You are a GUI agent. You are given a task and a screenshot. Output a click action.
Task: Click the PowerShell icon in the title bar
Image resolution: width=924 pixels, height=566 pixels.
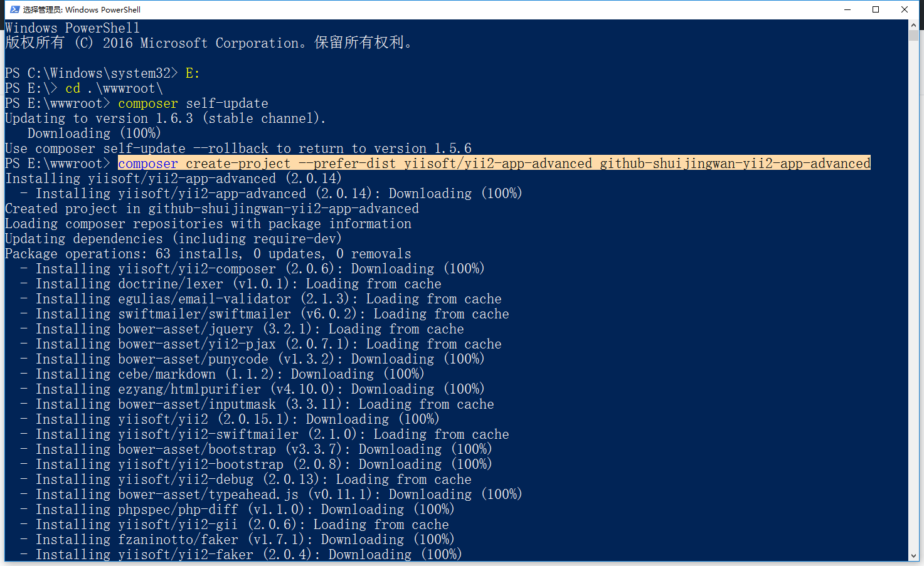(15, 9)
